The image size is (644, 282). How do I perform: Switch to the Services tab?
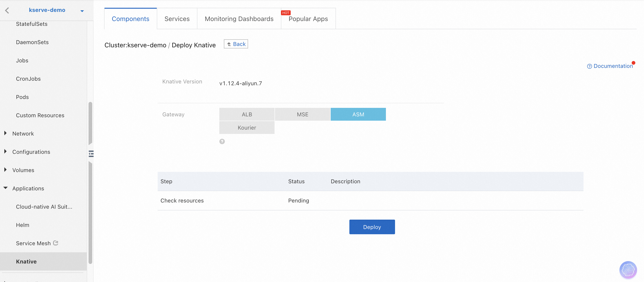(x=177, y=19)
